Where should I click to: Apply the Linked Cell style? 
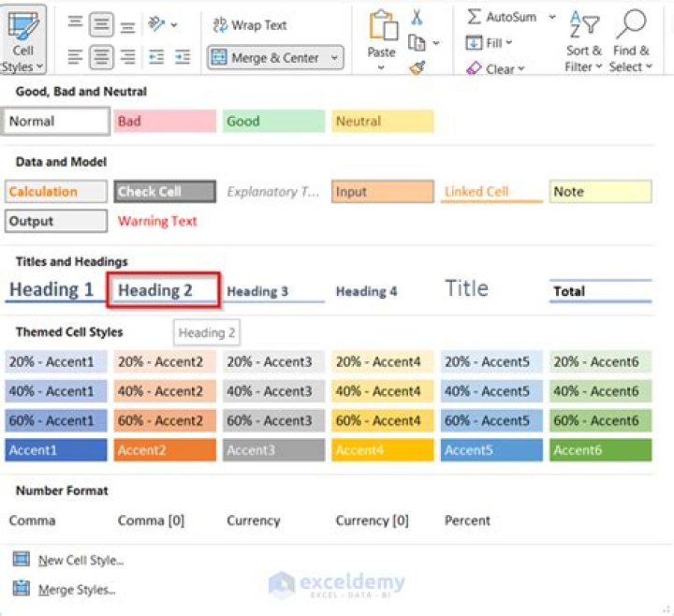pos(491,191)
